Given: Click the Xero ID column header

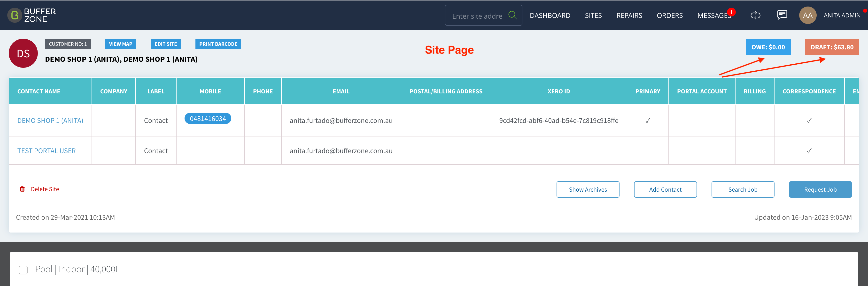Looking at the screenshot, I should [x=559, y=91].
